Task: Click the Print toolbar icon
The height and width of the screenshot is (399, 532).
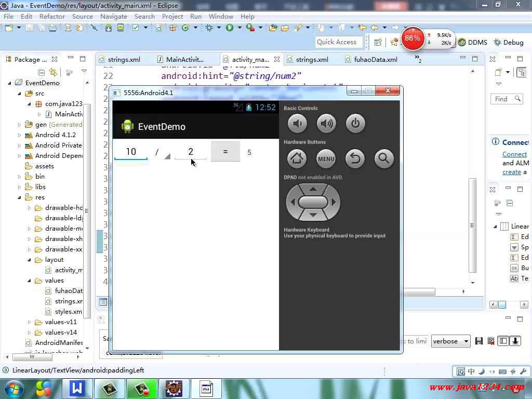Action: click(52, 28)
